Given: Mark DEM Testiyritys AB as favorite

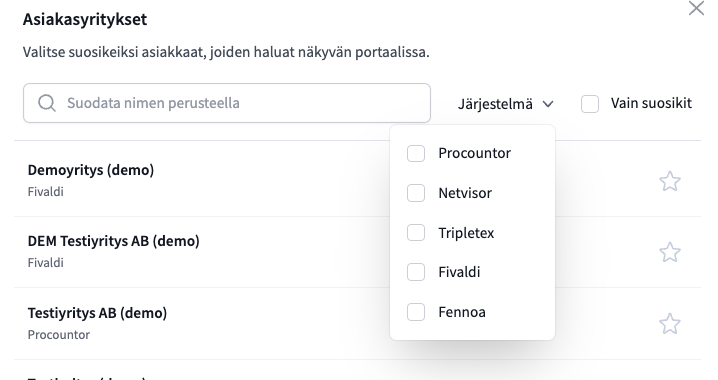Looking at the screenshot, I should pos(669,252).
